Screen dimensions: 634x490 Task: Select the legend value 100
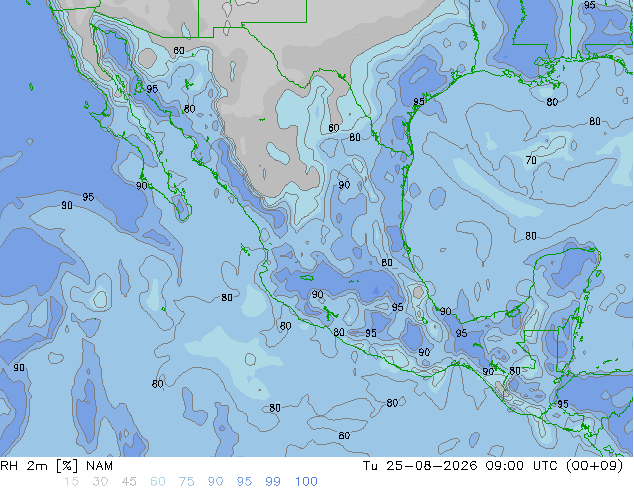pyautogui.click(x=306, y=482)
